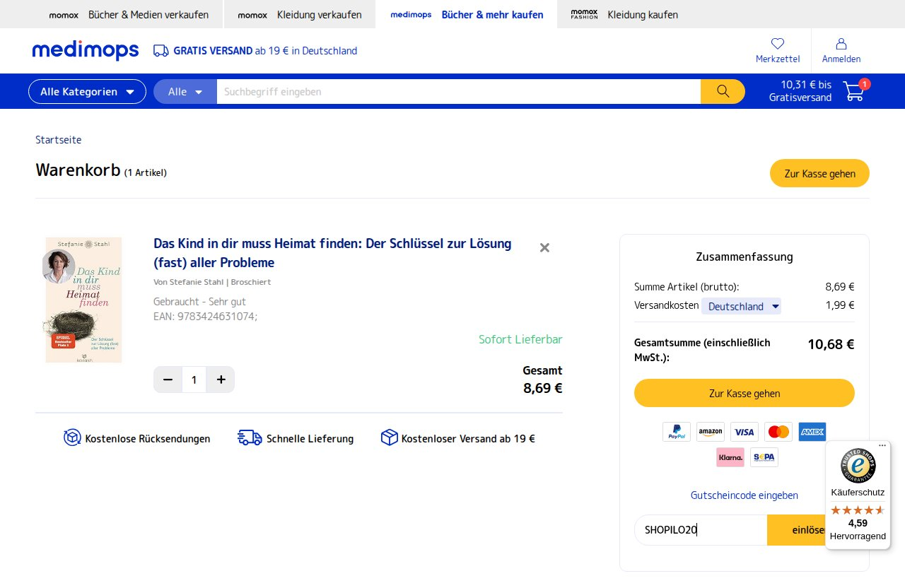The width and height of the screenshot is (905, 588).
Task: Click the Kostenlose Rücksendungen label
Action: (x=148, y=439)
